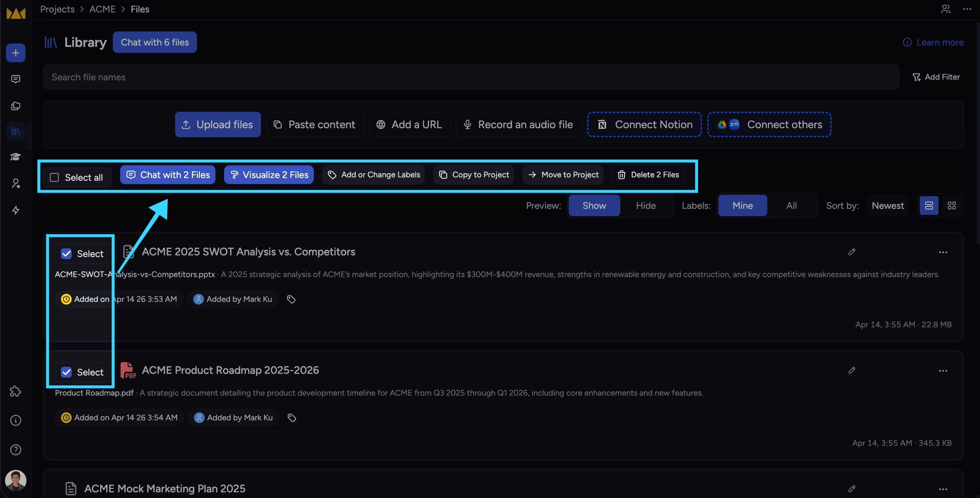Screen dimensions: 980x498
Task: Open ACME Product Roadmap 2025-2026 title
Action: coord(230,370)
